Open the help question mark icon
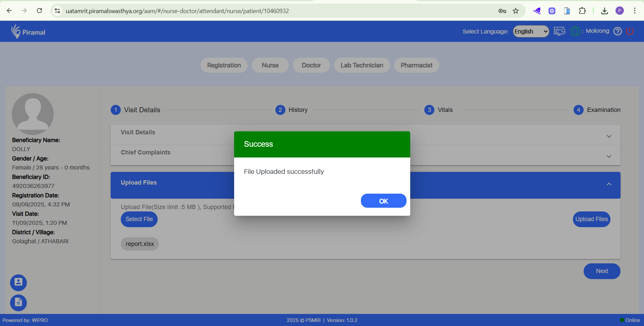This screenshot has height=326, width=644. tap(618, 31)
